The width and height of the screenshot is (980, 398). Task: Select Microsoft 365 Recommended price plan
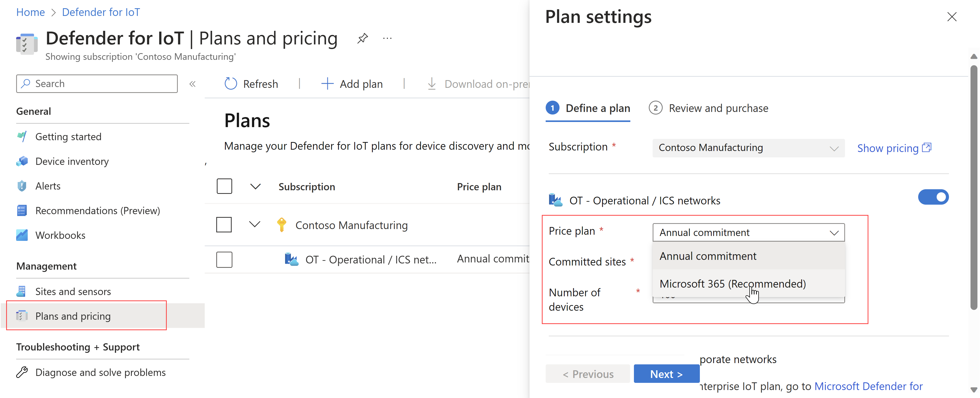(x=733, y=283)
